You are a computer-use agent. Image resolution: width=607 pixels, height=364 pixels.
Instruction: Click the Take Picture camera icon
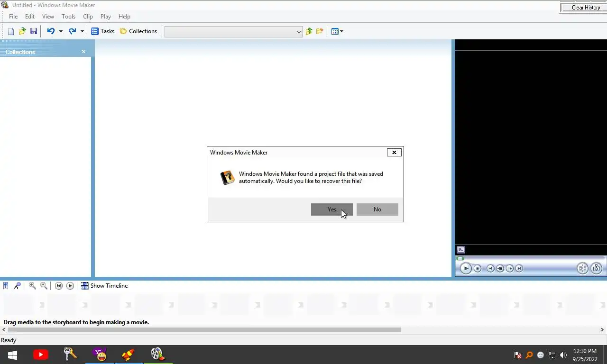click(x=596, y=268)
